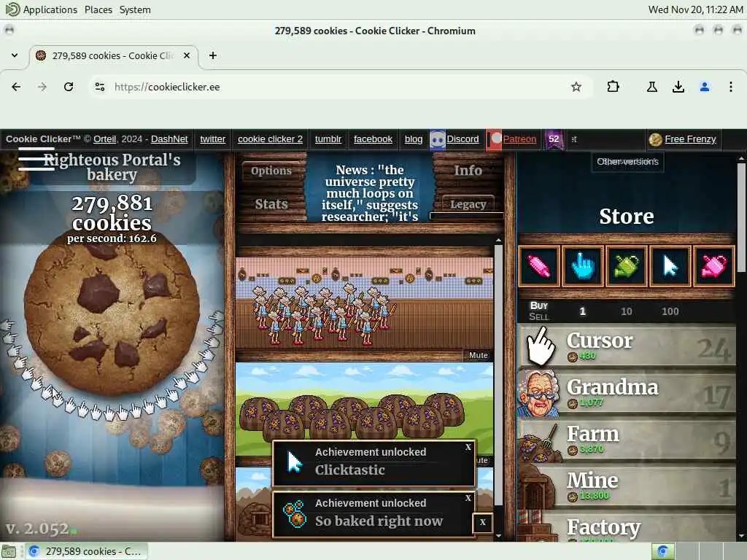Go back in the browser
This screenshot has width=747, height=560.
tap(16, 87)
